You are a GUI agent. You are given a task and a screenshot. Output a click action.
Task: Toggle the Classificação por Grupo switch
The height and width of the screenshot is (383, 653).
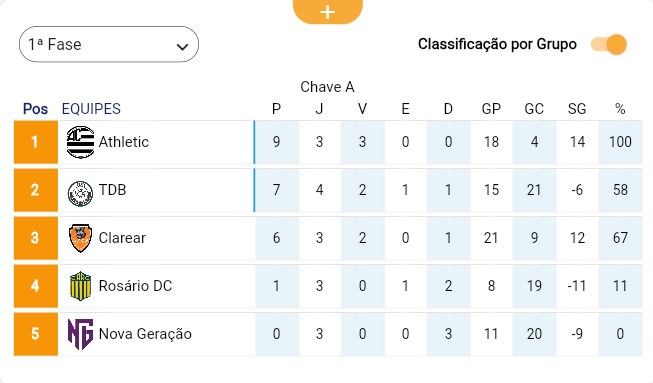point(609,44)
